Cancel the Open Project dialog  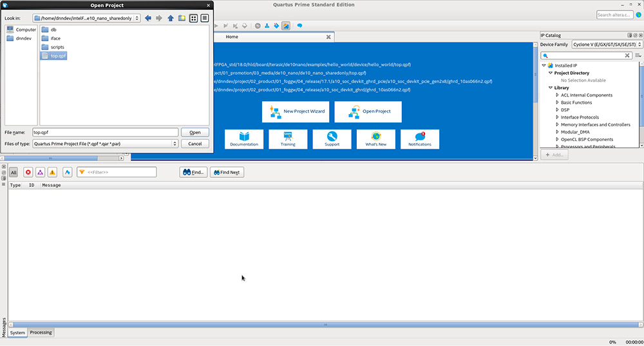tap(194, 144)
